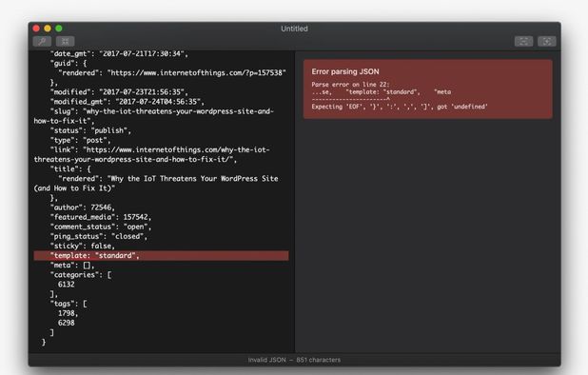Click the tag value 1798
Image resolution: width=588 pixels, height=375 pixels.
click(68, 313)
